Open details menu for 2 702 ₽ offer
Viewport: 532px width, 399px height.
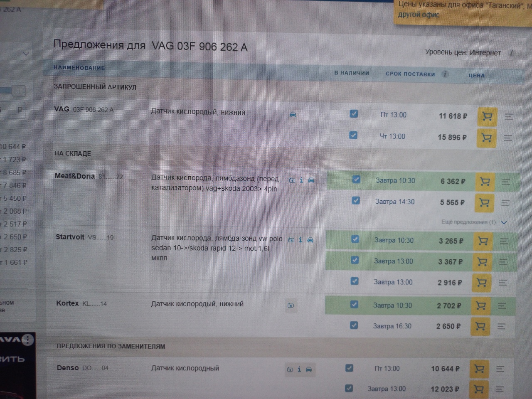tap(502, 306)
